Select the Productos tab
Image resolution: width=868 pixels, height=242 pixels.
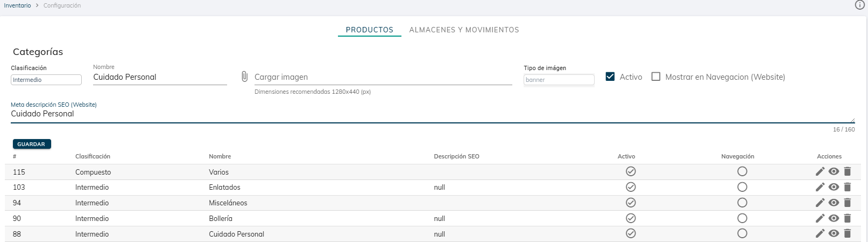(369, 30)
